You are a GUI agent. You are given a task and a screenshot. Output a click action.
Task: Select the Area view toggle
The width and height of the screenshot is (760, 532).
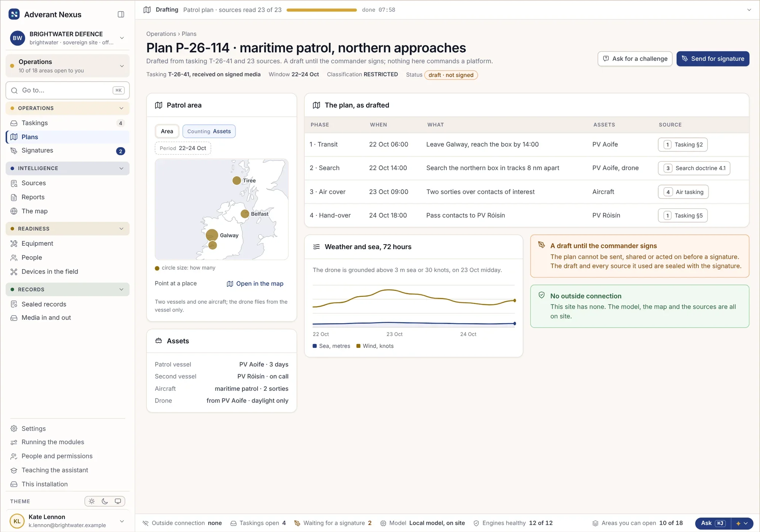167,131
